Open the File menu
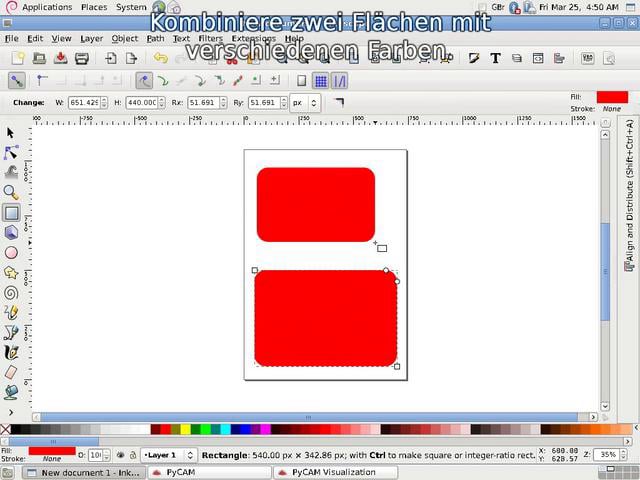Viewport: 640px width, 480px height. (x=11, y=38)
